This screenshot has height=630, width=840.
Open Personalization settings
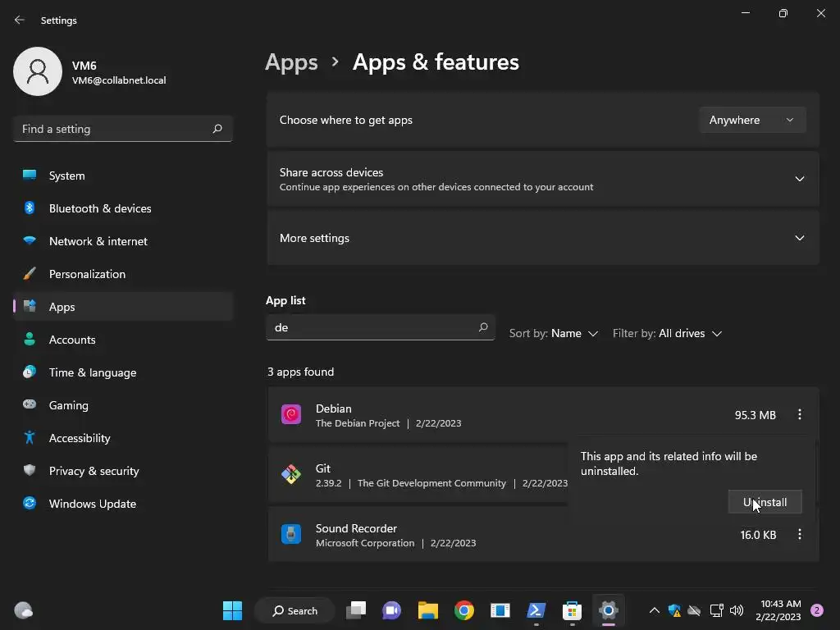(x=123, y=274)
